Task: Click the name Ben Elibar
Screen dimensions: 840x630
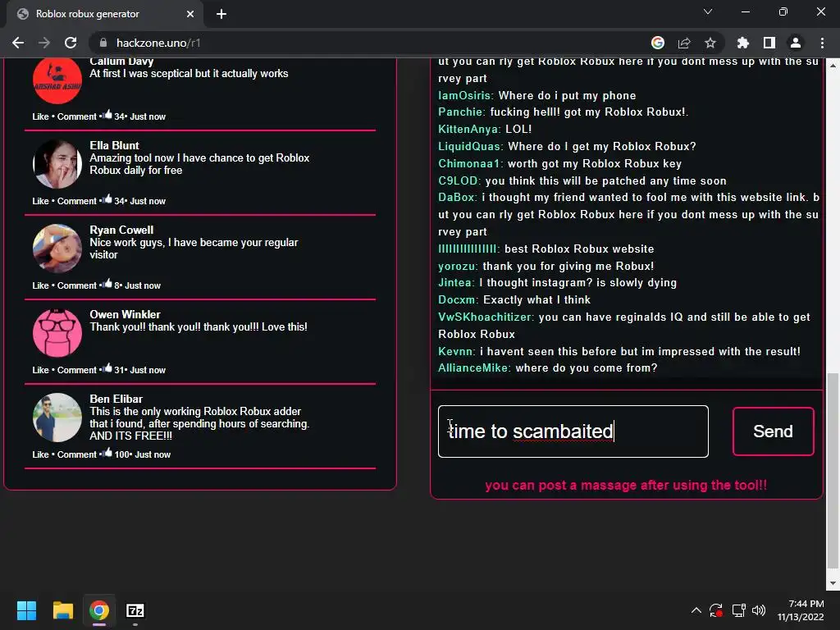Action: pos(116,399)
